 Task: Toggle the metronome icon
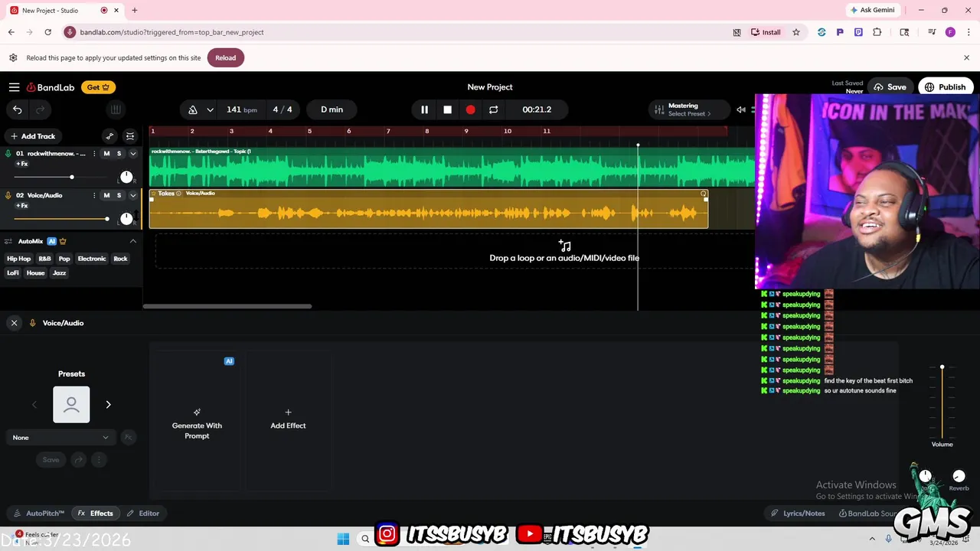tap(192, 109)
